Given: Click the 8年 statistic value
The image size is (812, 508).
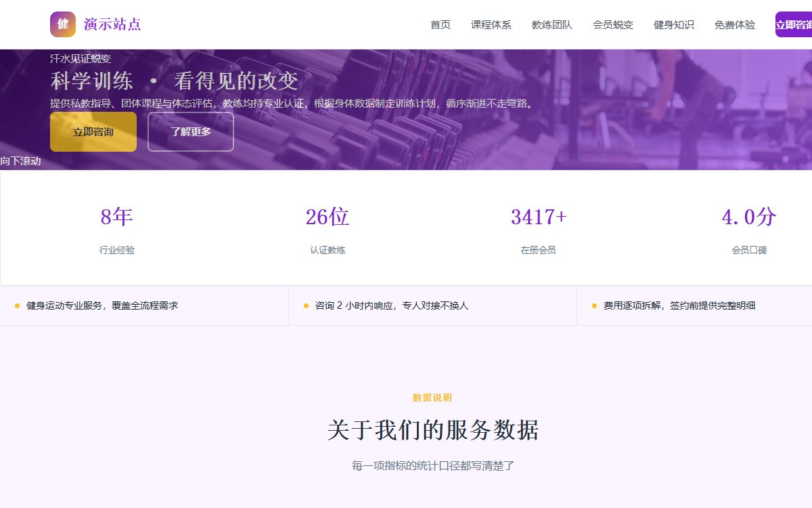Looking at the screenshot, I should point(116,217).
